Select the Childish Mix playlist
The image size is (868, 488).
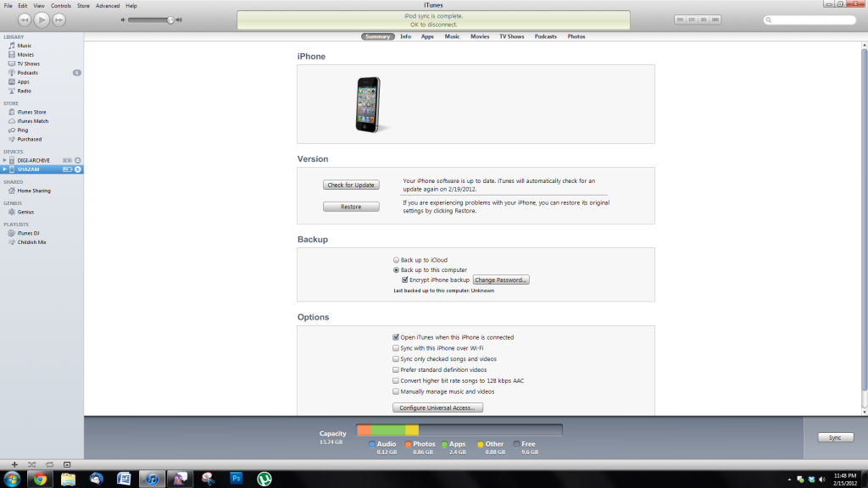[x=31, y=242]
